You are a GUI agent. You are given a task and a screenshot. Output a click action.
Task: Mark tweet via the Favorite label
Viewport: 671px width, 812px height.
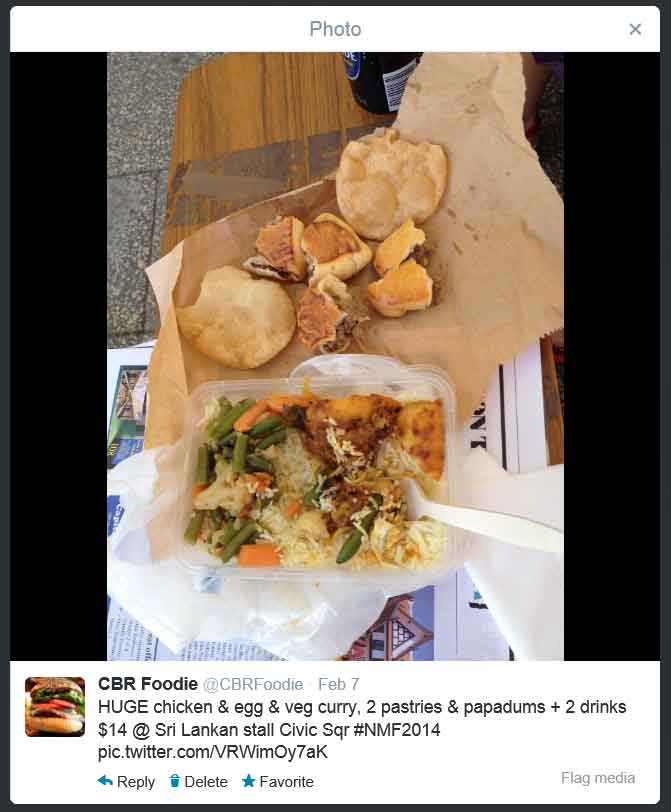click(286, 781)
